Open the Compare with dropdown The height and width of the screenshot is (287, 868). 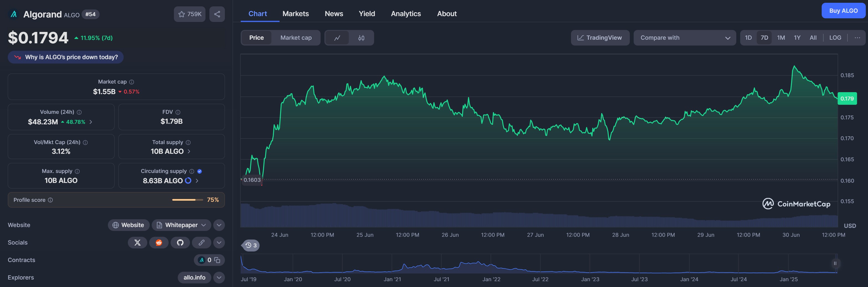(x=685, y=38)
